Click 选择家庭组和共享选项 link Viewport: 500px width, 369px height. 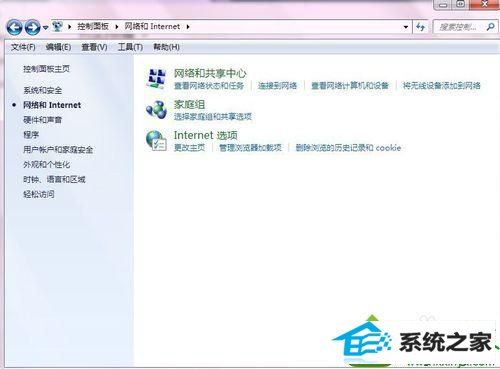tap(213, 117)
